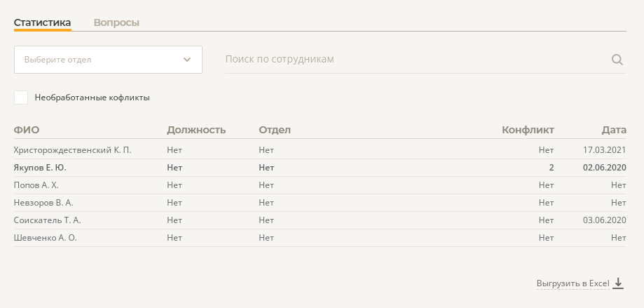Screen dimensions: 644x308
Task: Open the Выберите отдел dropdown
Action: pos(108,60)
